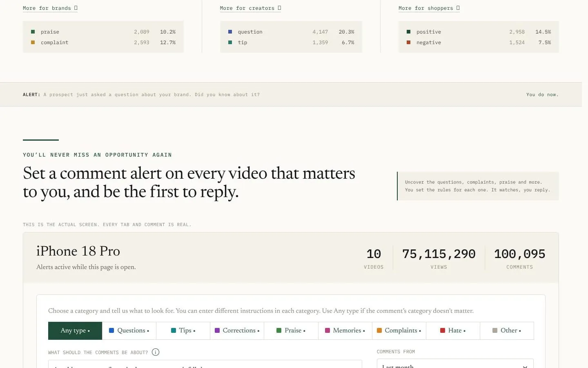
Task: Expand the Comments from Last month dropdown
Action: 455,364
